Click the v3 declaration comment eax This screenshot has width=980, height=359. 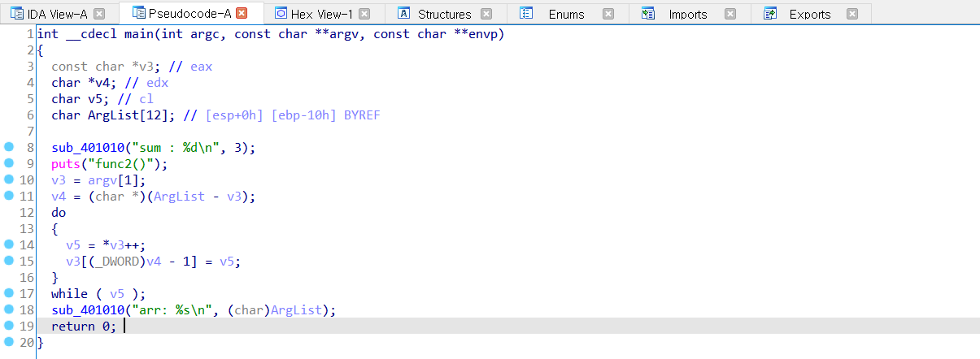coord(201,67)
